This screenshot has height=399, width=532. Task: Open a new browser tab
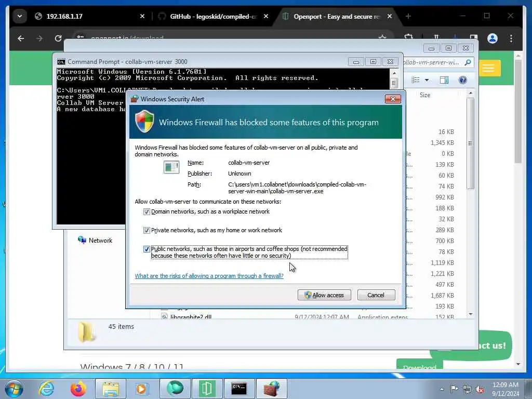click(x=408, y=16)
